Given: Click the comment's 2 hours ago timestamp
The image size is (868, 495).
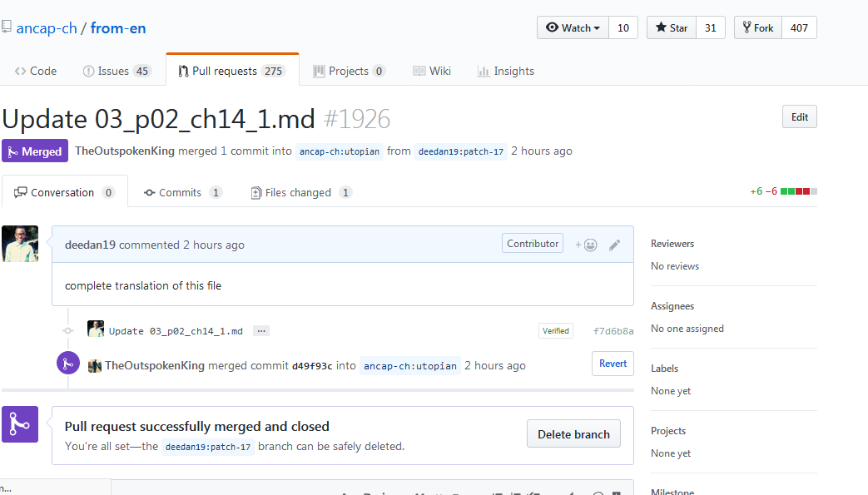Looking at the screenshot, I should coord(214,245).
